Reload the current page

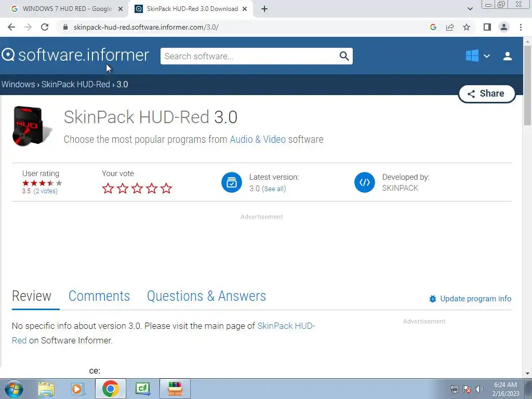[45, 27]
